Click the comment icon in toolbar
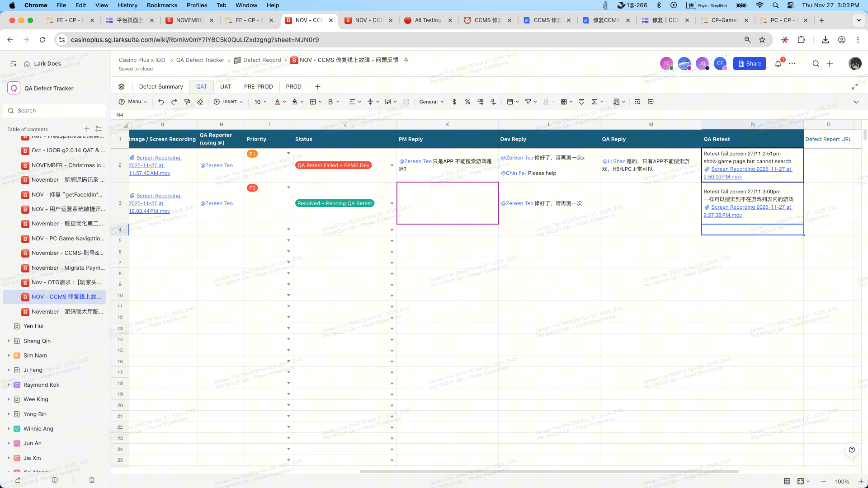Screen dimensions: 868x488 pyautogui.click(x=651, y=102)
